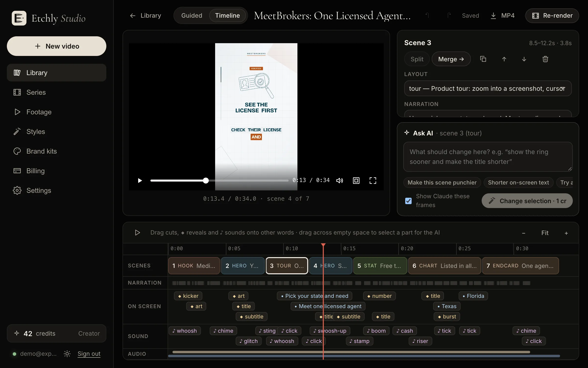
Task: Go back to Library via arrow link
Action: click(145, 15)
